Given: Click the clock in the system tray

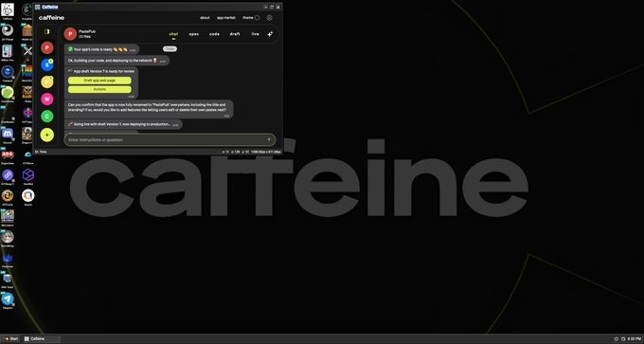Looking at the screenshot, I should pyautogui.click(x=634, y=339).
